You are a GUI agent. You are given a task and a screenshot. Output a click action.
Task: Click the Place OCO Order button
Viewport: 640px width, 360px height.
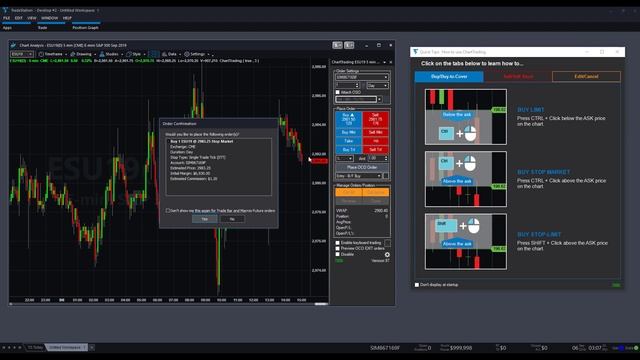tap(362, 167)
